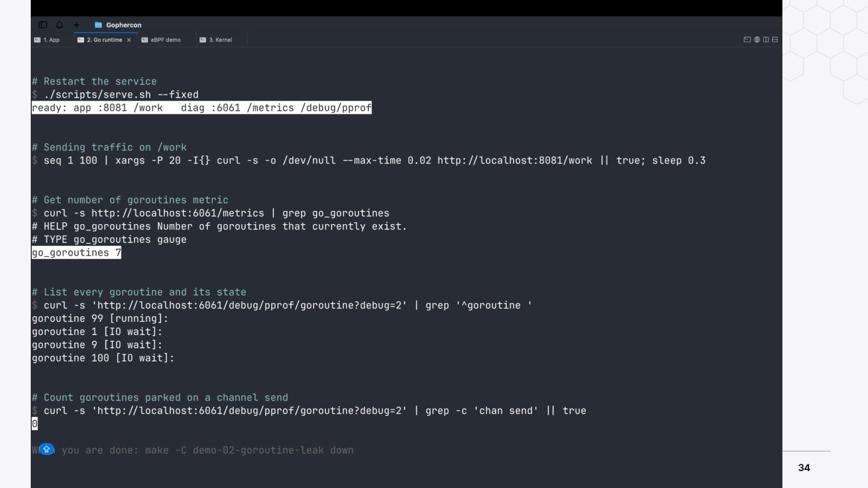The image size is (868, 488).
Task: Switch to the 1. App tab
Action: click(47, 40)
